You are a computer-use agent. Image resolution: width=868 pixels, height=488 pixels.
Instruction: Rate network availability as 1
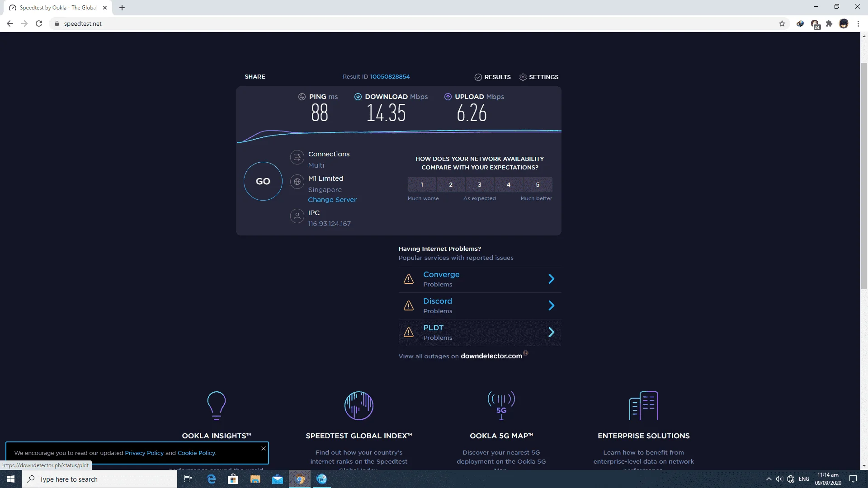pos(422,184)
